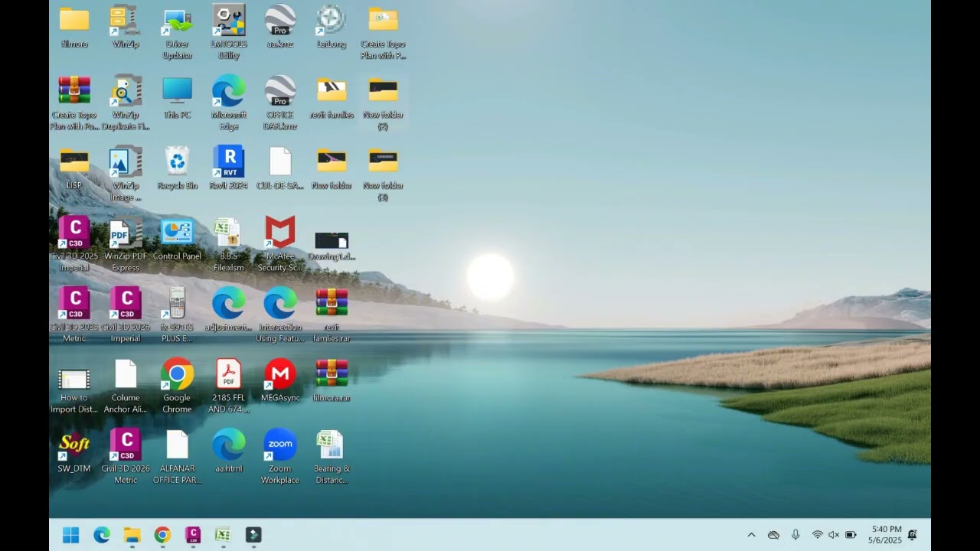Select the revit families folder
The height and width of the screenshot is (551, 980).
point(332,98)
